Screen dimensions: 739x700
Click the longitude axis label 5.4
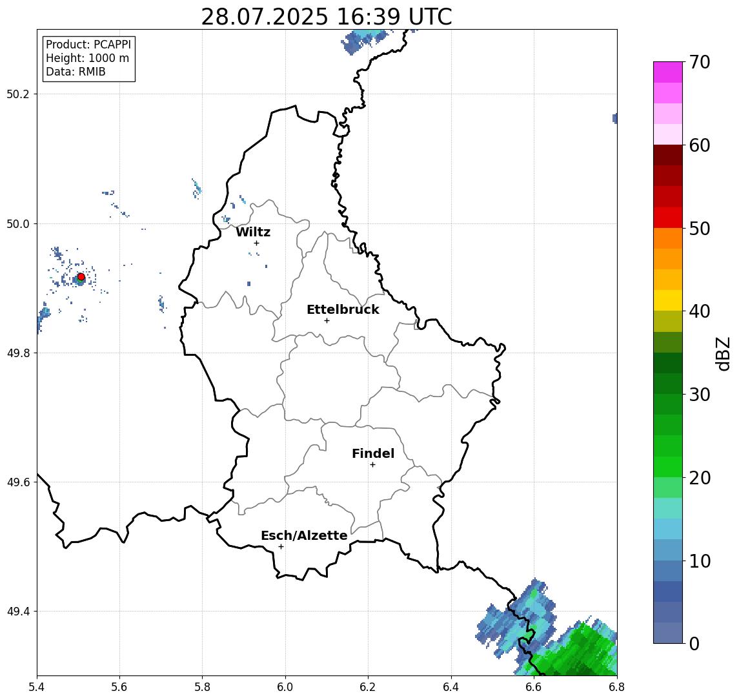point(37,687)
